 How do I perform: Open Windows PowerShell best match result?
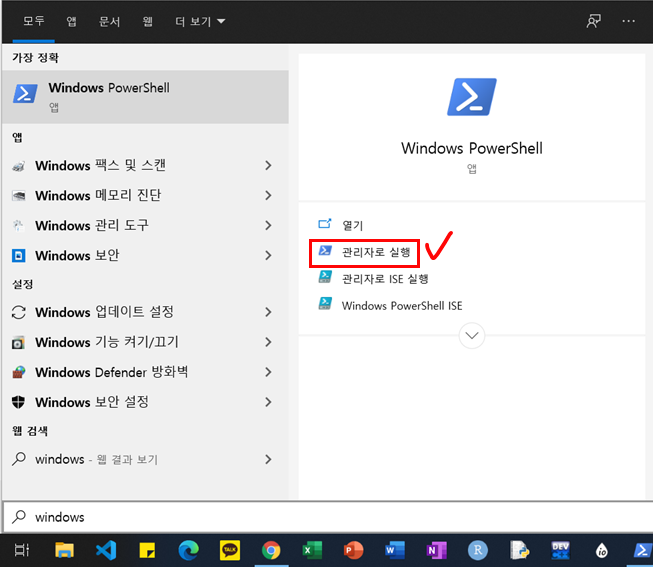[x=145, y=97]
